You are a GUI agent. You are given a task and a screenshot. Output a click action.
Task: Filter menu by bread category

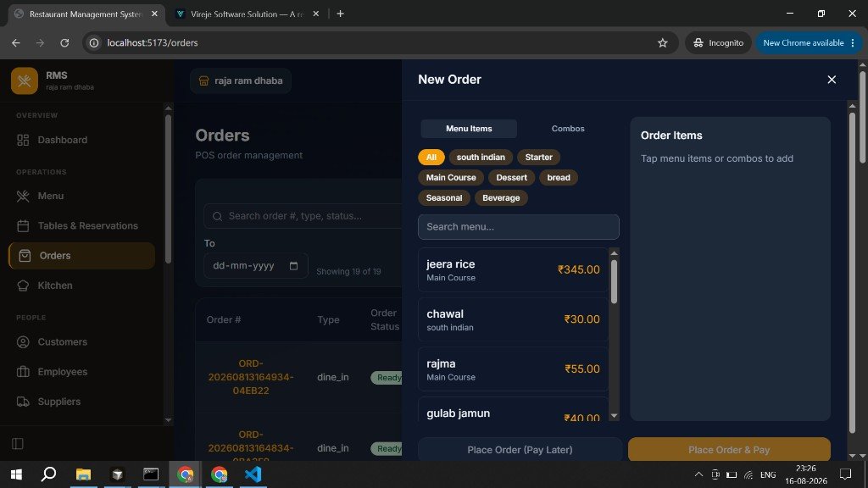point(559,178)
